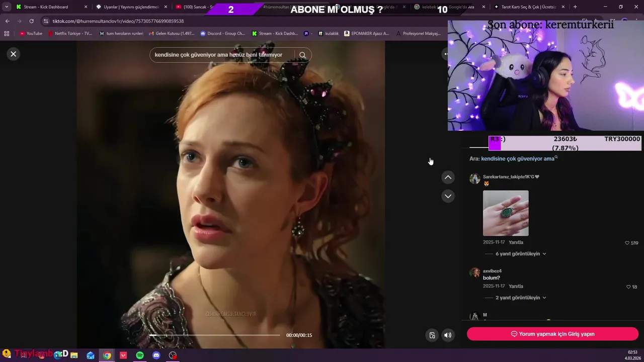Open the YouTube bookmark
The width and height of the screenshot is (644, 362).
coord(31,33)
